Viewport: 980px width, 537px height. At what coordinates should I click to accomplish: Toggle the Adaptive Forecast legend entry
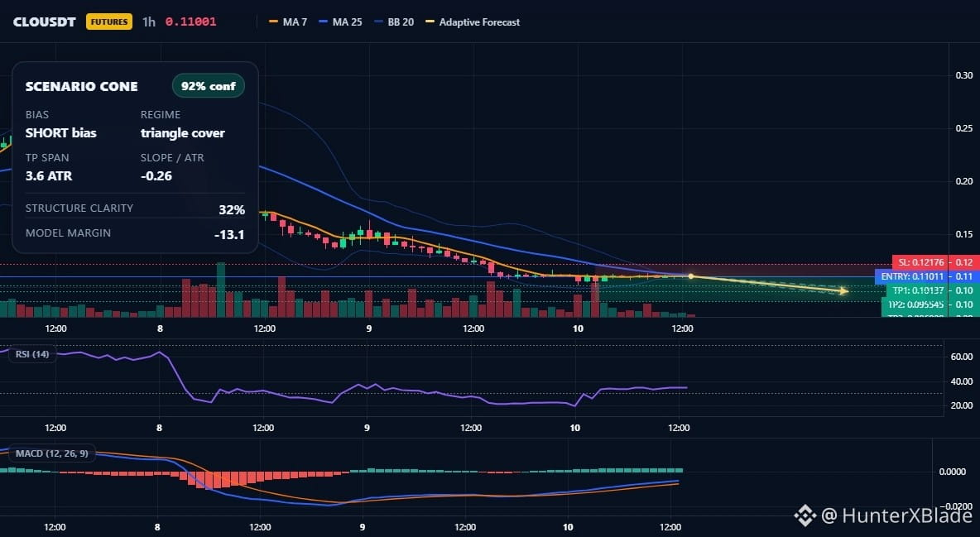click(x=473, y=22)
